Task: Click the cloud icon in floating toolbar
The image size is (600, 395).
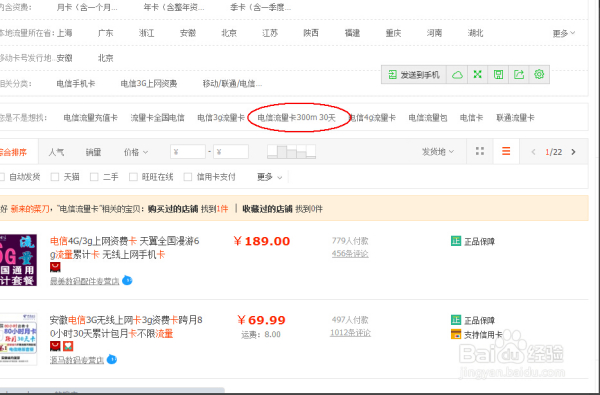Action: 457,75
